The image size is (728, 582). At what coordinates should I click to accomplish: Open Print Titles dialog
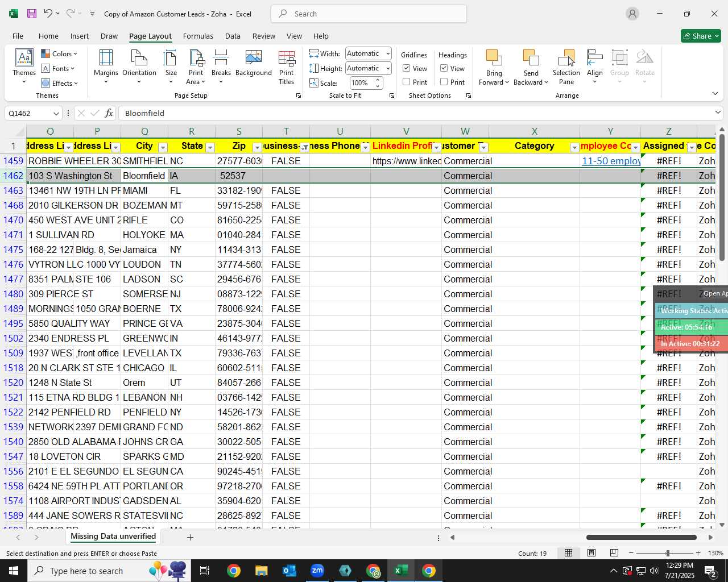pos(286,67)
